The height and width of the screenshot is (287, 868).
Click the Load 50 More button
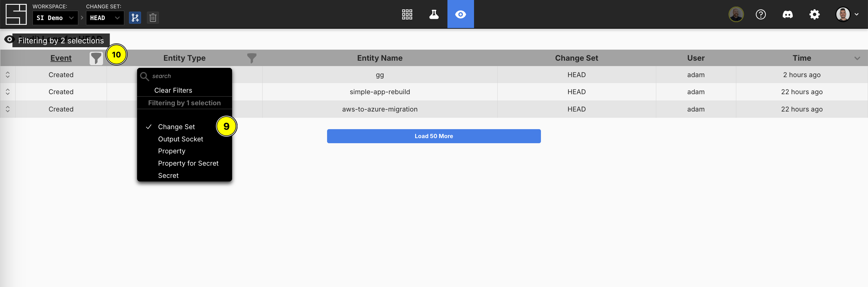(x=433, y=136)
